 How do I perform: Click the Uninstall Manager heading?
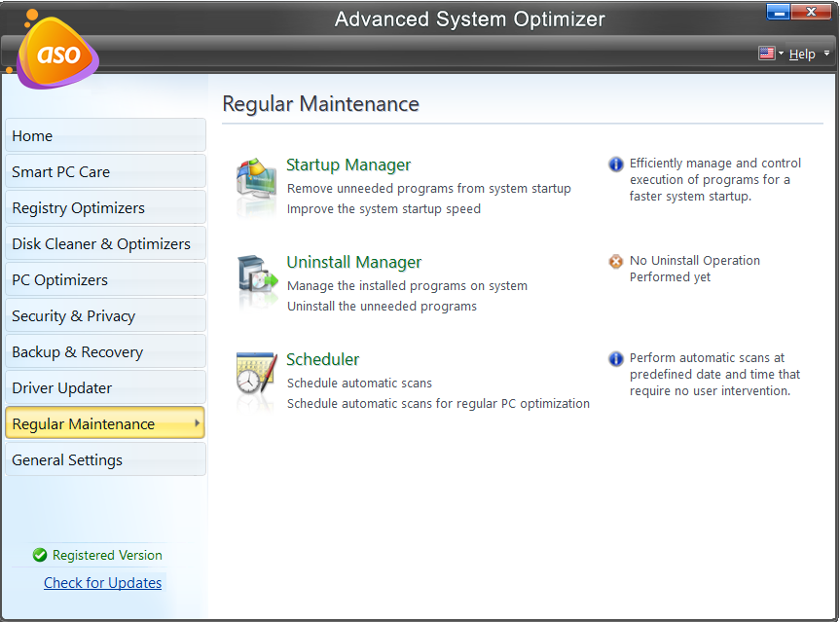click(x=353, y=262)
